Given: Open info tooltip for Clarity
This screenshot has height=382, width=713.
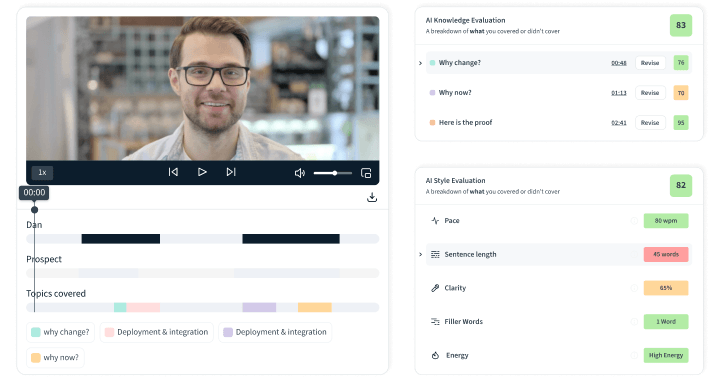Looking at the screenshot, I should [x=634, y=288].
